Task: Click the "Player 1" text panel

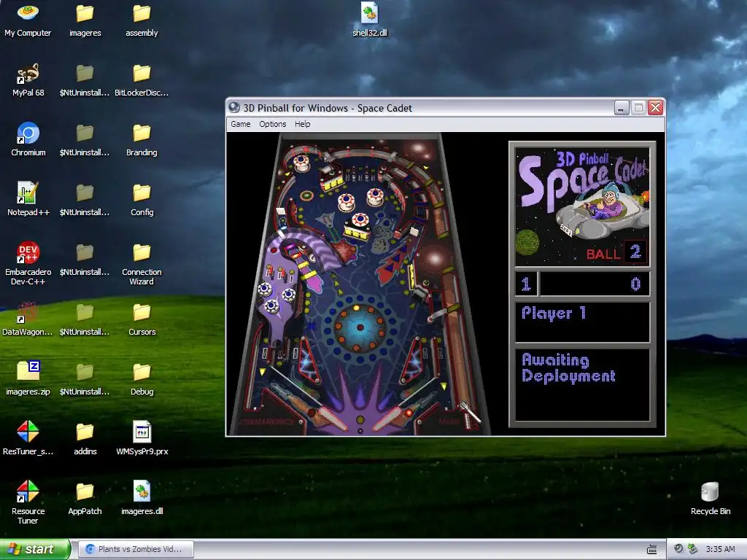Action: [x=582, y=322]
